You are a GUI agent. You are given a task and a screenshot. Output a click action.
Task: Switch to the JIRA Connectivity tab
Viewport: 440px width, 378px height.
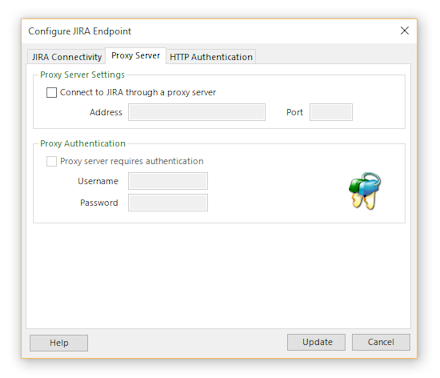click(67, 57)
